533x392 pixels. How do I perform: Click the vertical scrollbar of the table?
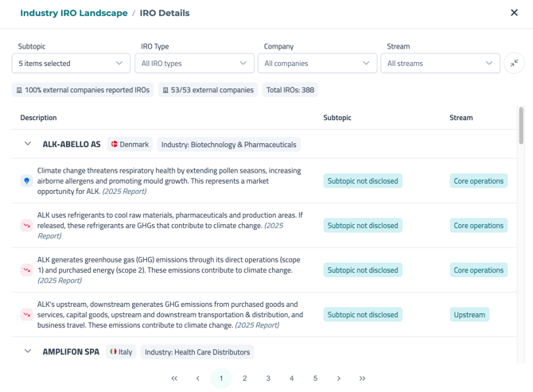point(521,127)
